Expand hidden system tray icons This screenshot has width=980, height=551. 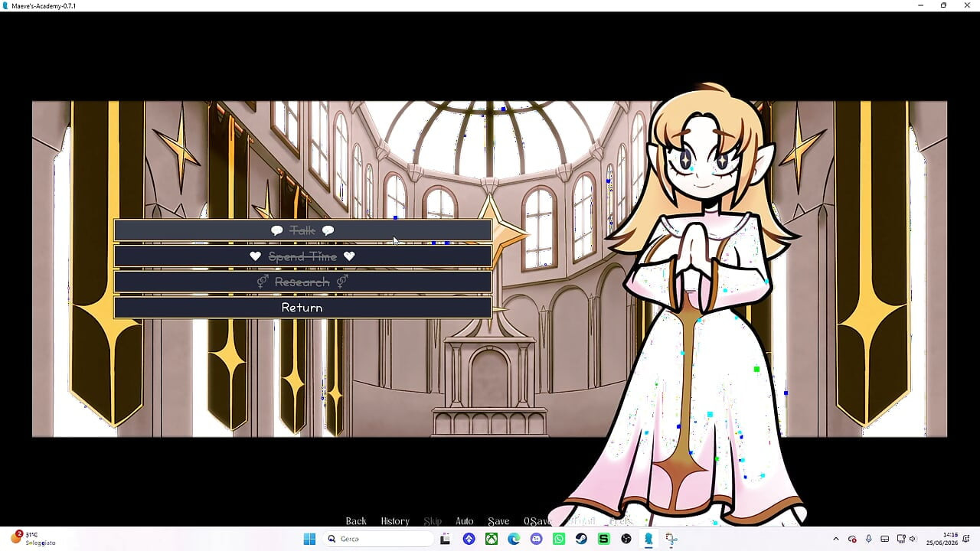(835, 539)
